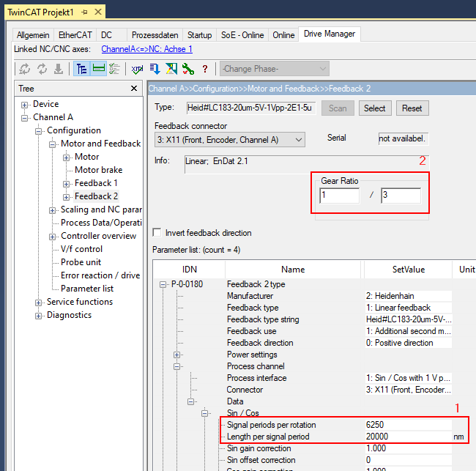
Task: Click the IDN column header
Action: pyautogui.click(x=190, y=270)
